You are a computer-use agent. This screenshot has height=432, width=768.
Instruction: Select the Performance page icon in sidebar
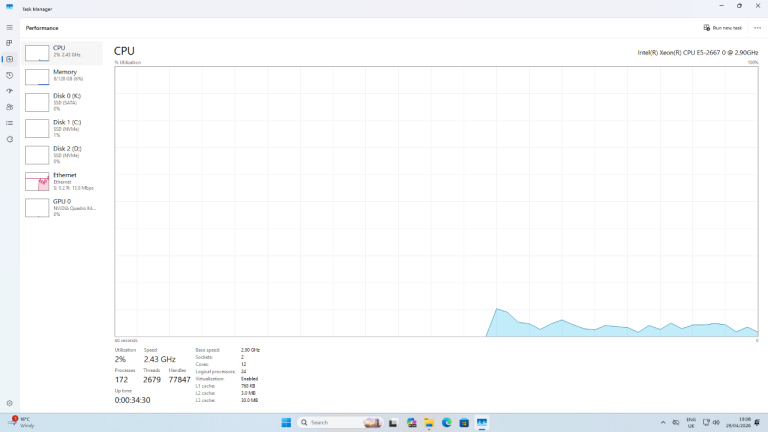[x=9, y=59]
